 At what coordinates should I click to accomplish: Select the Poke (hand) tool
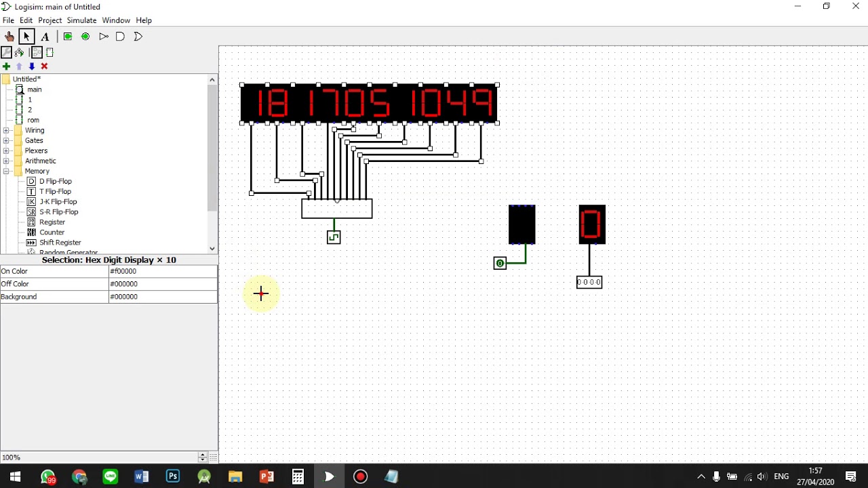[9, 37]
